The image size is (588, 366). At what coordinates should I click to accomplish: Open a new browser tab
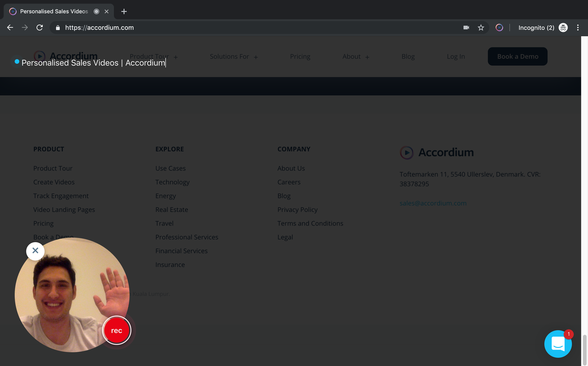tap(124, 11)
